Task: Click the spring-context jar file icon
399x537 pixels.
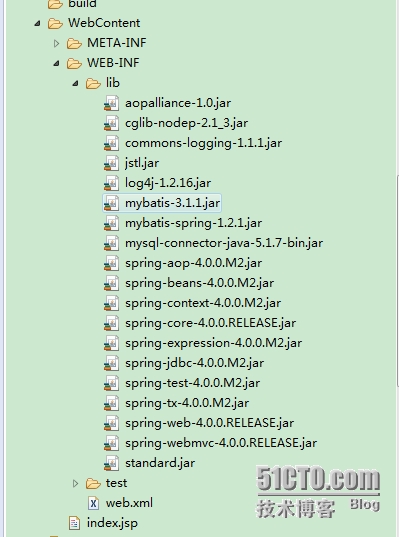Action: (x=111, y=303)
